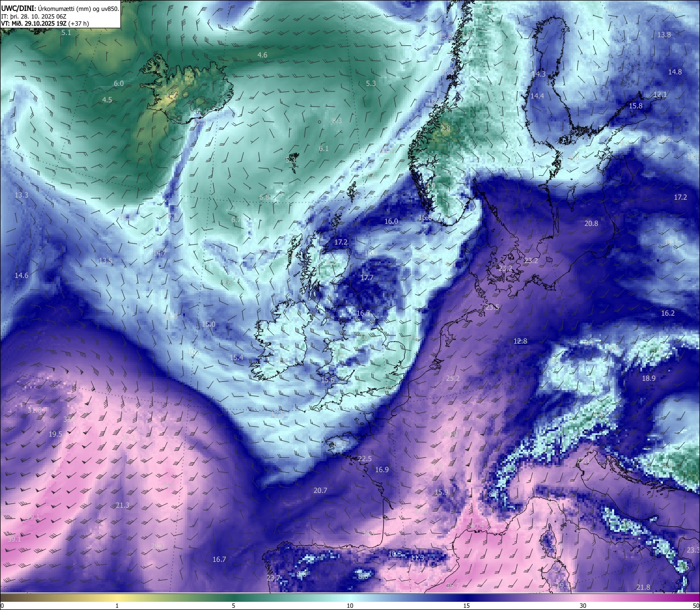Select the map value 5.3
The width and height of the screenshot is (700, 610).
(x=371, y=84)
